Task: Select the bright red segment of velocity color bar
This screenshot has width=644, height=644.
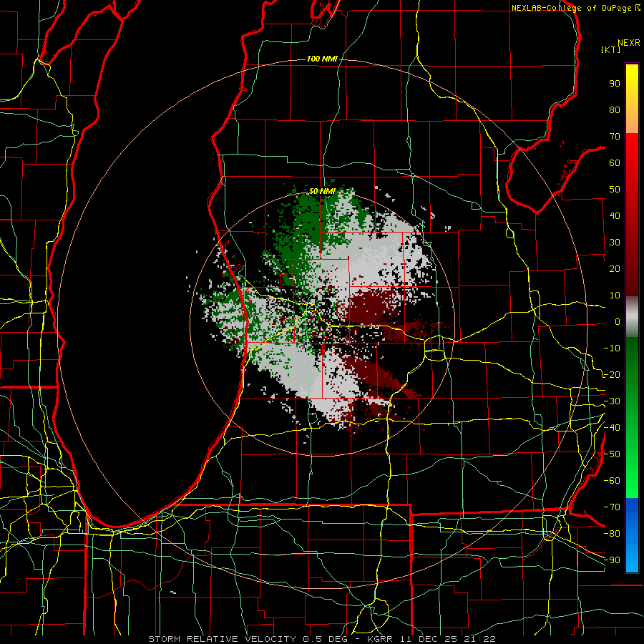Action: pyautogui.click(x=632, y=148)
